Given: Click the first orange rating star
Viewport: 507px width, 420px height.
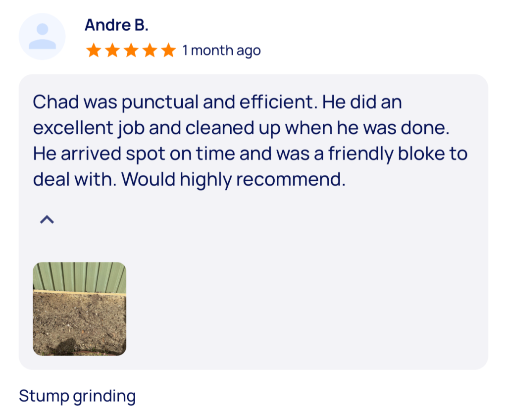Looking at the screenshot, I should [x=94, y=50].
